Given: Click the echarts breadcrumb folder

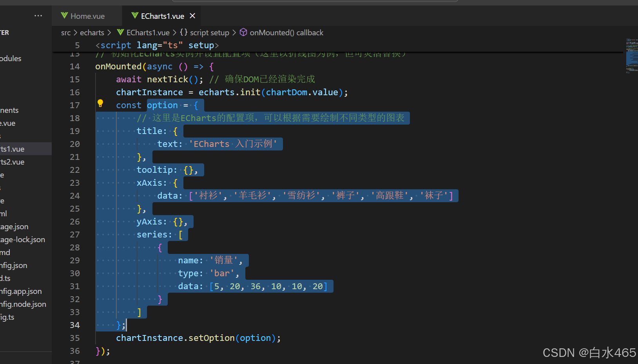Looking at the screenshot, I should pyautogui.click(x=92, y=33).
